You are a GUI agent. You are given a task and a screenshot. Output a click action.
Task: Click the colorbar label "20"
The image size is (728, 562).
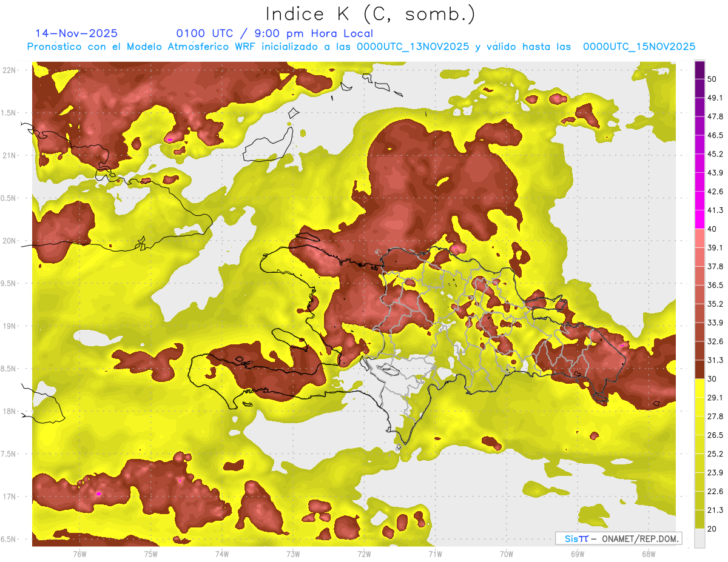pyautogui.click(x=713, y=529)
